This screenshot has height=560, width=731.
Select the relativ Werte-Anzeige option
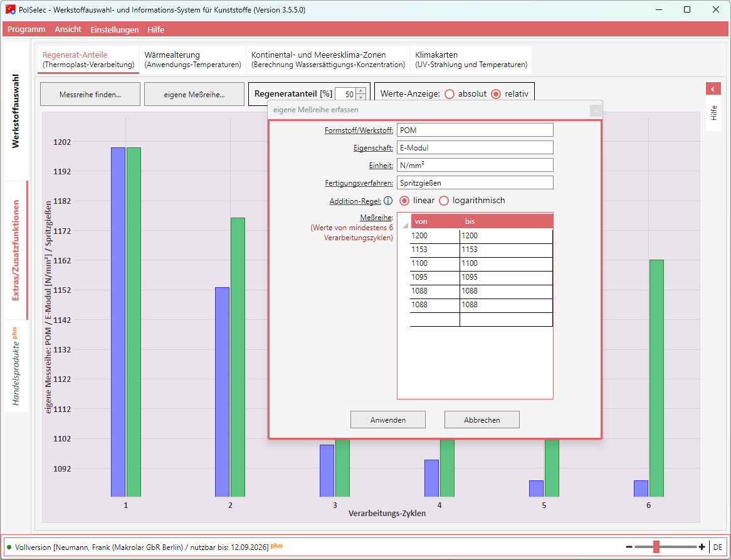pos(496,93)
